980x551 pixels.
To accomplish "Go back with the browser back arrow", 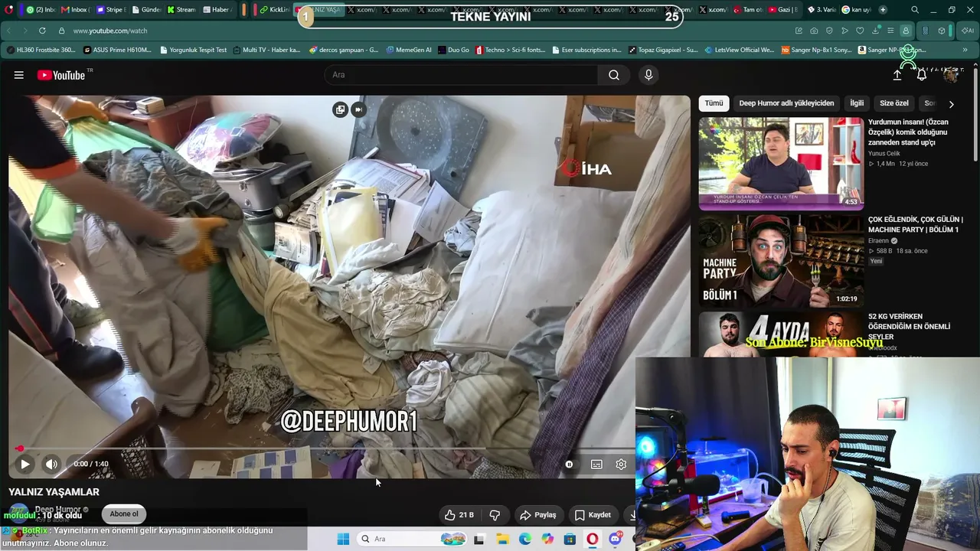I will pyautogui.click(x=9, y=31).
